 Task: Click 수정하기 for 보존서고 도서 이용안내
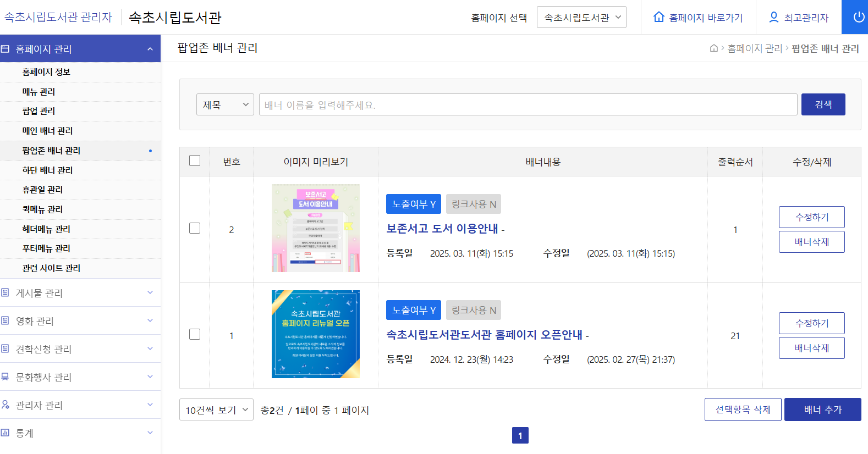(x=811, y=217)
